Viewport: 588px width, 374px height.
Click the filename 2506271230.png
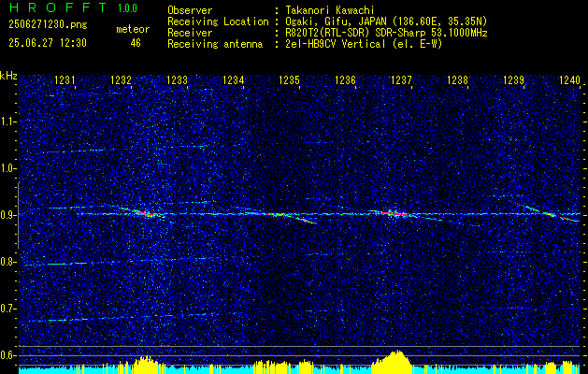click(x=48, y=25)
